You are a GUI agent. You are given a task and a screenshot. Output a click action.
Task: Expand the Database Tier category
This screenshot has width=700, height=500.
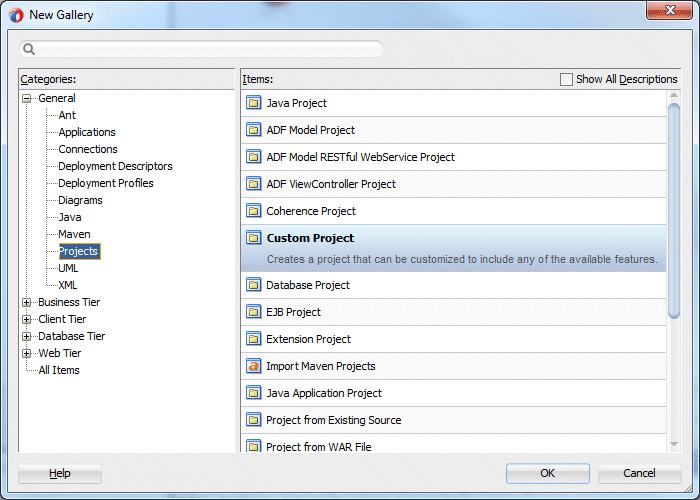27,336
